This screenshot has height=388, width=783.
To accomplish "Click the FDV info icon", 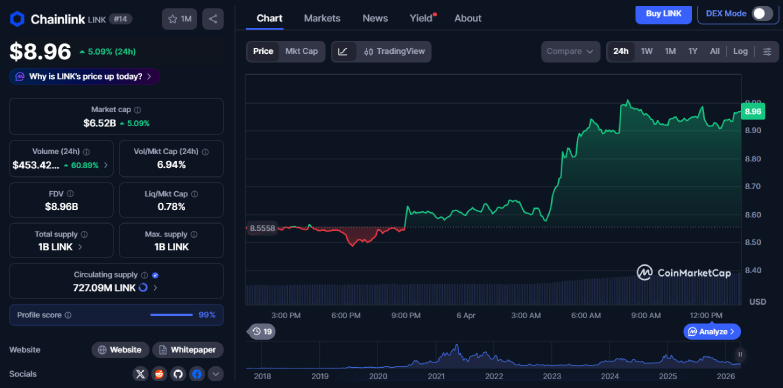I will tap(70, 193).
